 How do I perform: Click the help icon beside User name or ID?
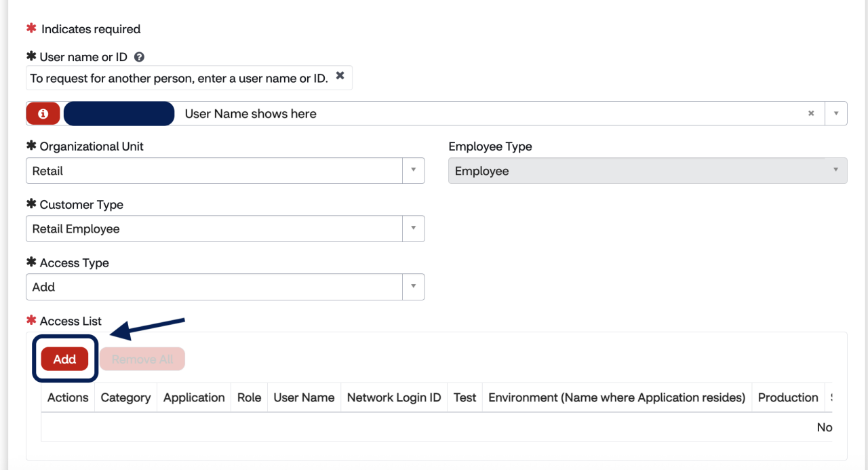[x=139, y=57]
